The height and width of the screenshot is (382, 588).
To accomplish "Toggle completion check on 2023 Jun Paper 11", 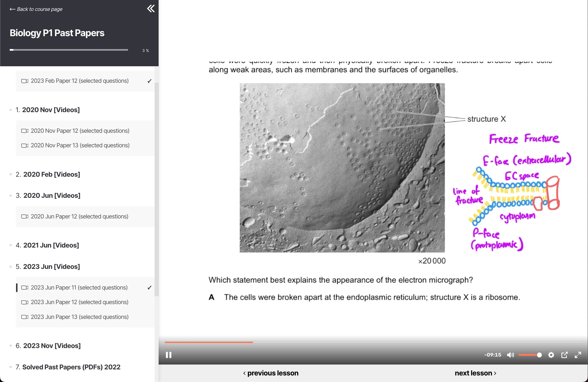I will coord(149,288).
